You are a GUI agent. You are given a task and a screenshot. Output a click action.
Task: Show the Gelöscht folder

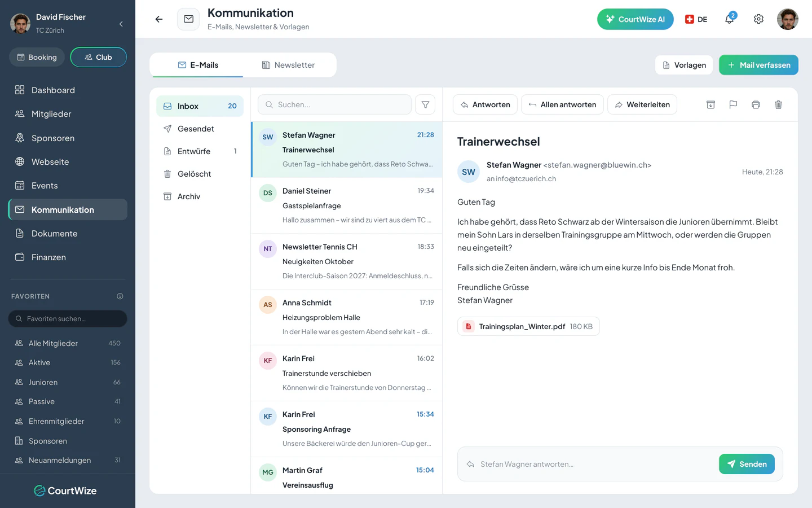click(x=200, y=174)
